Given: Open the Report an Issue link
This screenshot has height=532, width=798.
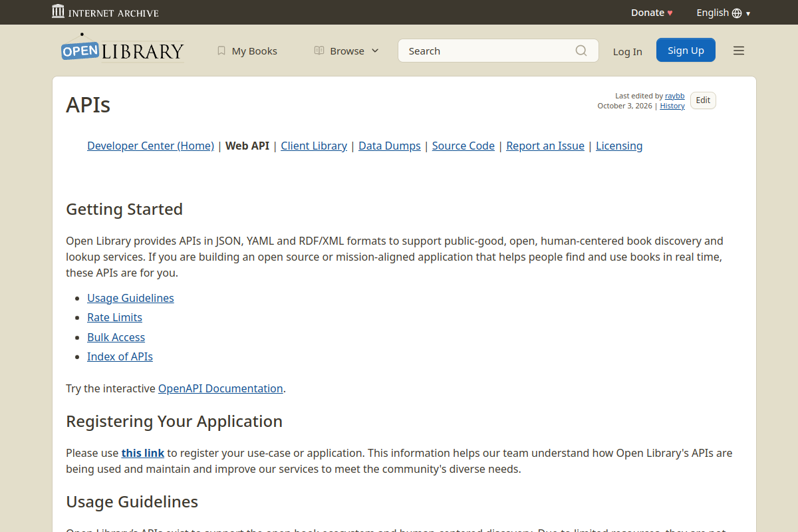Looking at the screenshot, I should pyautogui.click(x=545, y=146).
